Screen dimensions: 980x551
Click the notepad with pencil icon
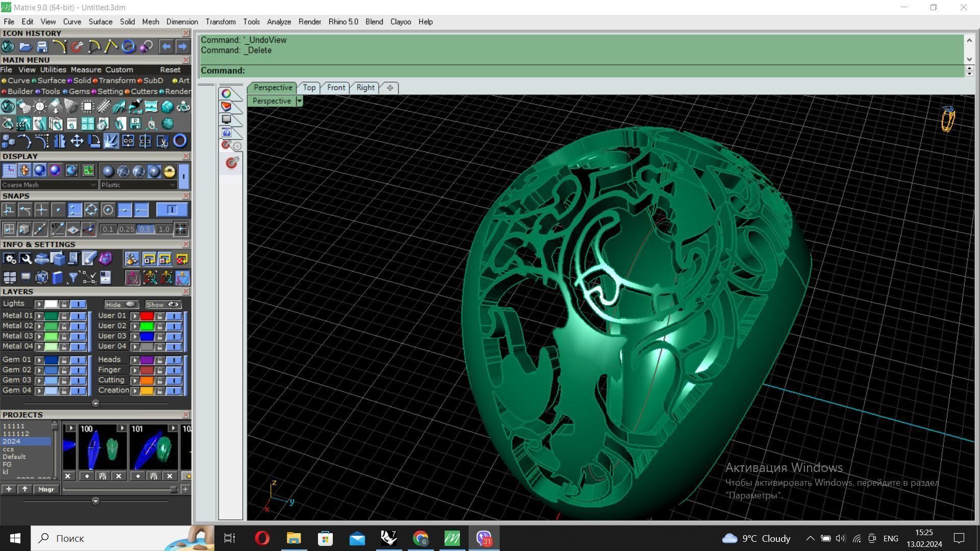(89, 259)
